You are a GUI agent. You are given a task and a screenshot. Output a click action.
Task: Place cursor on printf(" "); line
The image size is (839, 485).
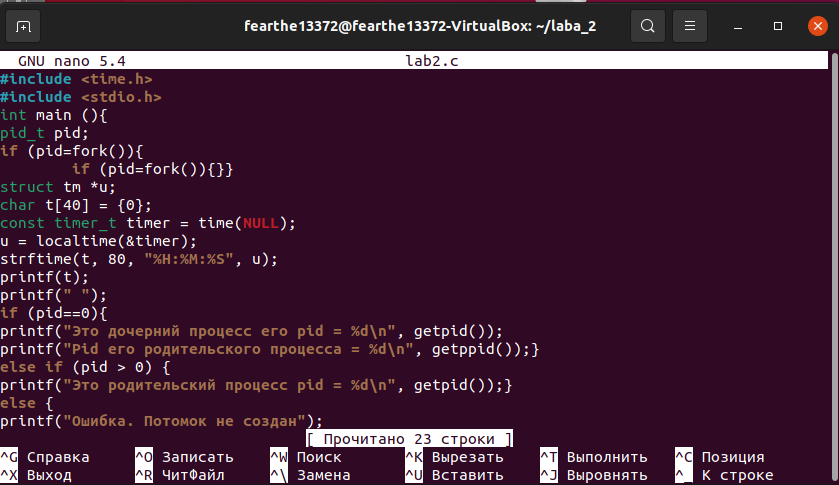pos(54,295)
